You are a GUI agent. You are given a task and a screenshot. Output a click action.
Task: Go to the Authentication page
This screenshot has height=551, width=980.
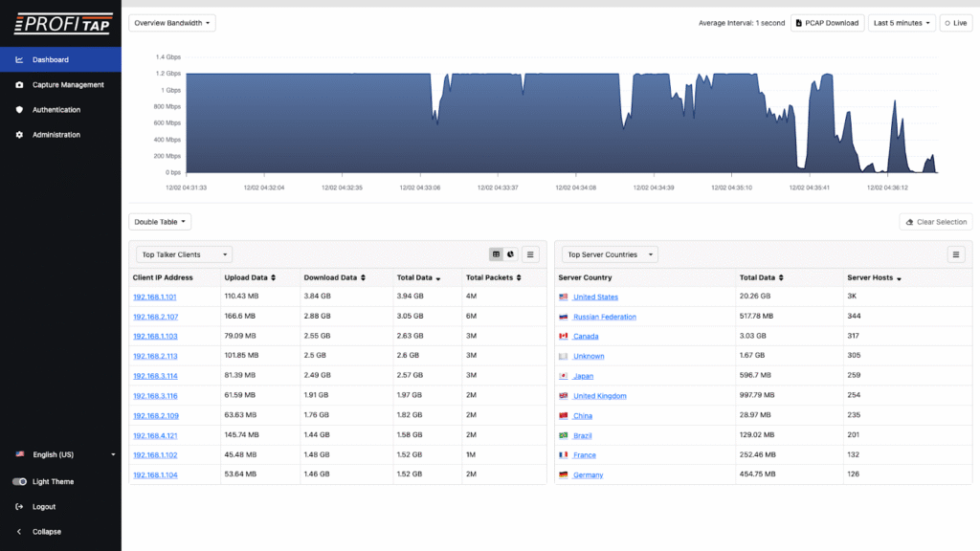(x=56, y=110)
